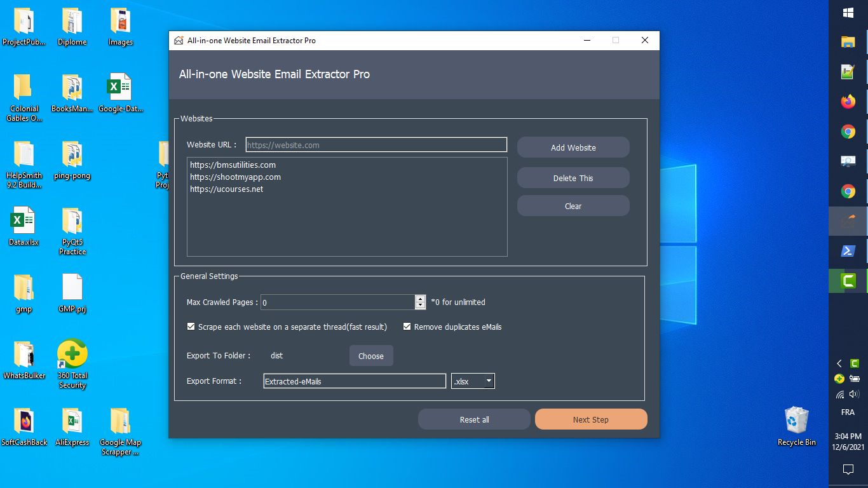Toggle scrape each website on separate thread
The width and height of the screenshot is (868, 488).
click(x=191, y=327)
